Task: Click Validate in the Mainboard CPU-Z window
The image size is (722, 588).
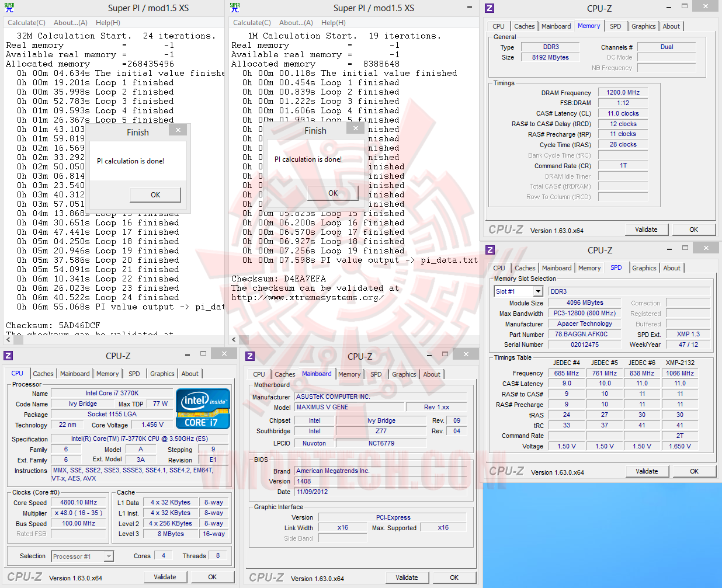Action: (407, 577)
